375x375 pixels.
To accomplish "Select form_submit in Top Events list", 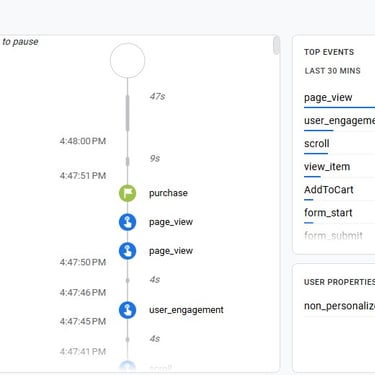I will [333, 236].
